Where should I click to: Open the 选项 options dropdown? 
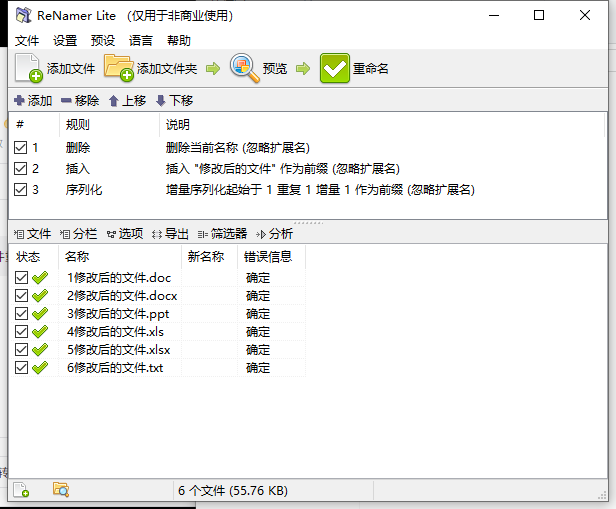pos(125,234)
